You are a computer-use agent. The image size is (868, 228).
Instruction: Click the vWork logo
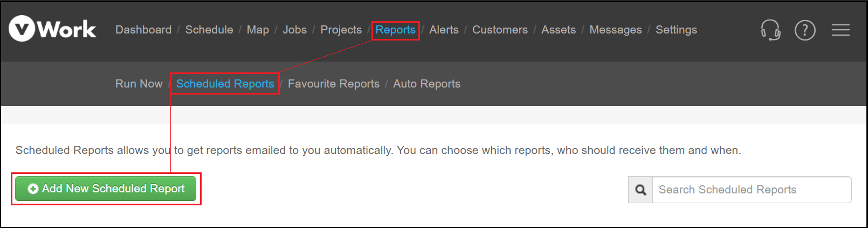(52, 29)
